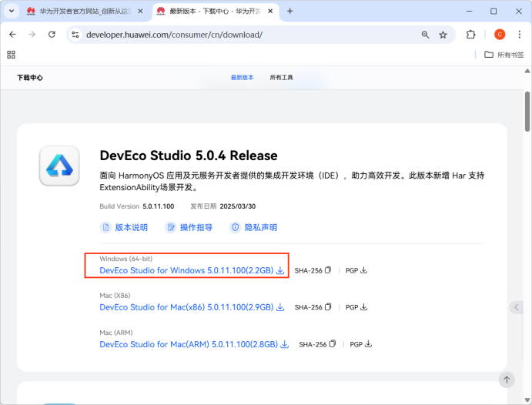Expand the side panel arrow at right edge
This screenshot has height=405, width=532.
click(x=516, y=307)
